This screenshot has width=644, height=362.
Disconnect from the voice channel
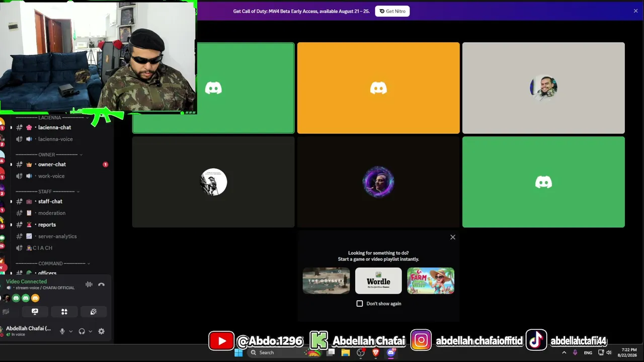pos(102,285)
